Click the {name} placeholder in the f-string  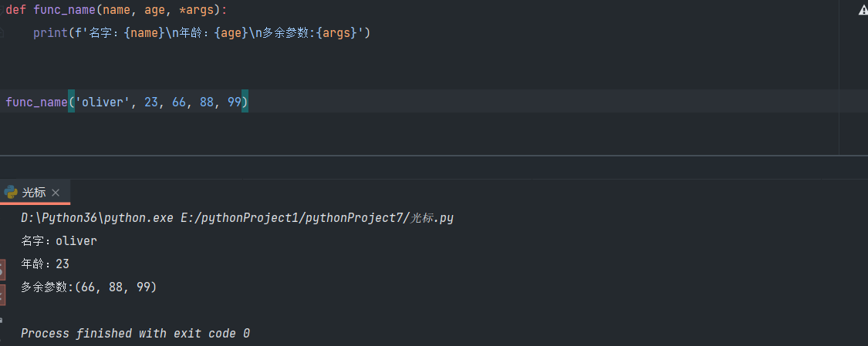(144, 33)
